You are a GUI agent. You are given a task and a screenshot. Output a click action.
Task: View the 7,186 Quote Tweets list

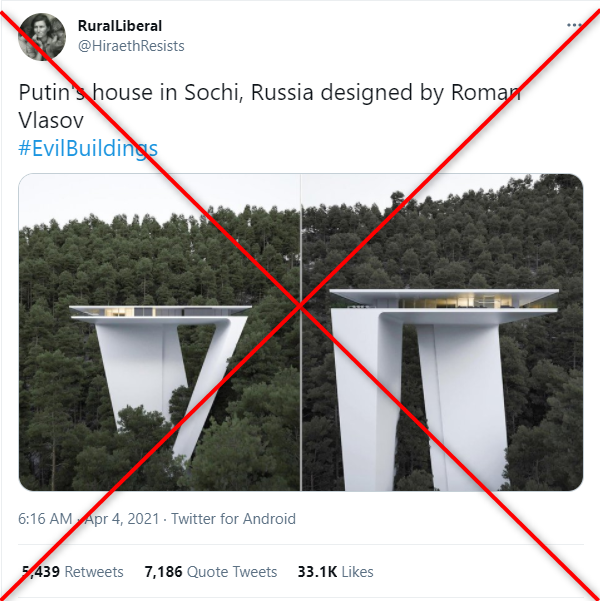(x=211, y=572)
